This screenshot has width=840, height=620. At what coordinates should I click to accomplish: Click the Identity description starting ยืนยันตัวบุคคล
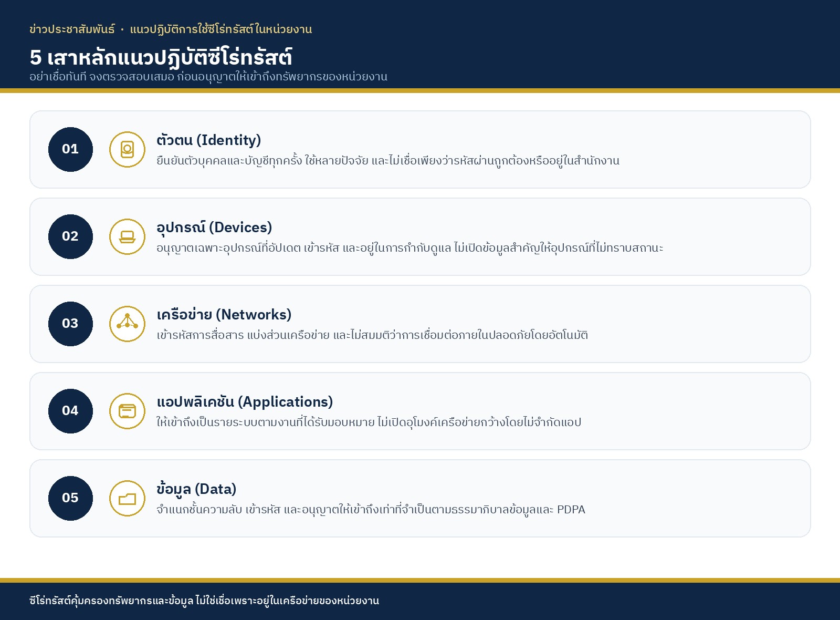388,160
